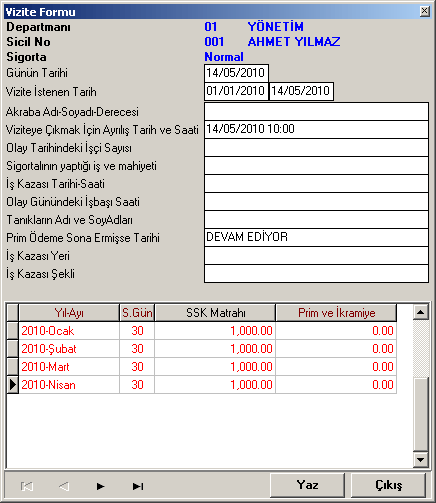
Task: Jump to last record icon
Action: [x=138, y=486]
